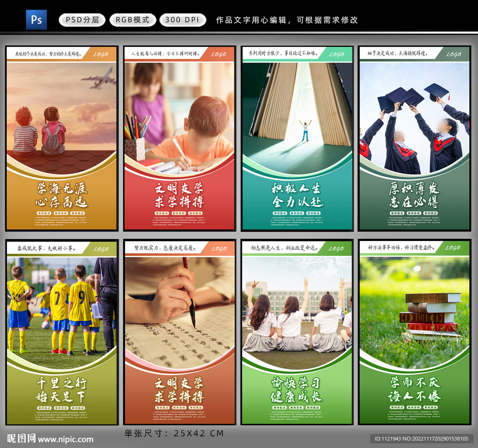Select quote 细节决定成功,点滴铸就辉煌
Screen dimensions: 478x448
398,53
